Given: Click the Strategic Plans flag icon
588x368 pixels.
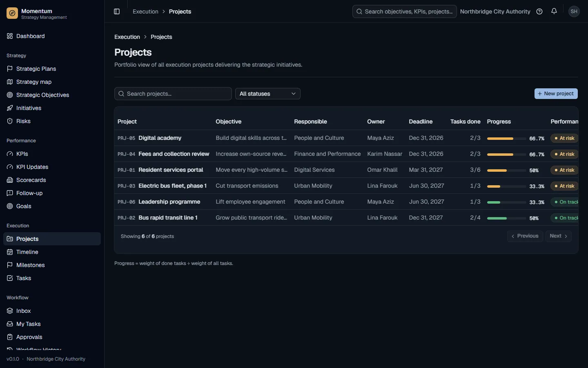Looking at the screenshot, I should (x=10, y=69).
